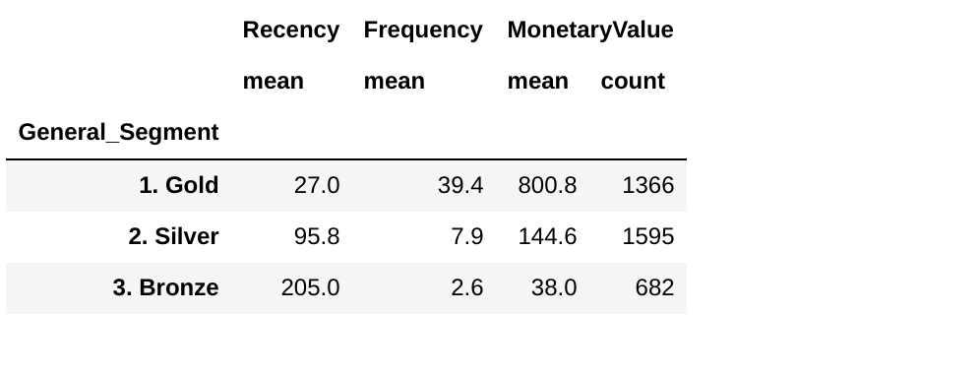Select the General_Segment index label

point(119,133)
